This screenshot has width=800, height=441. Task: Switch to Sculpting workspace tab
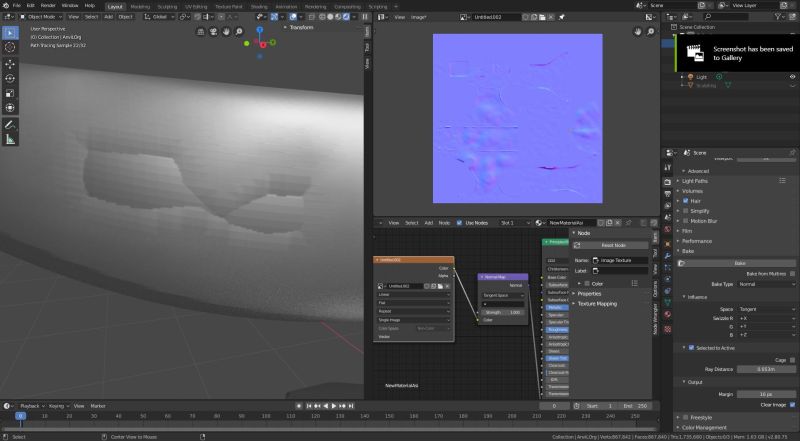[167, 7]
